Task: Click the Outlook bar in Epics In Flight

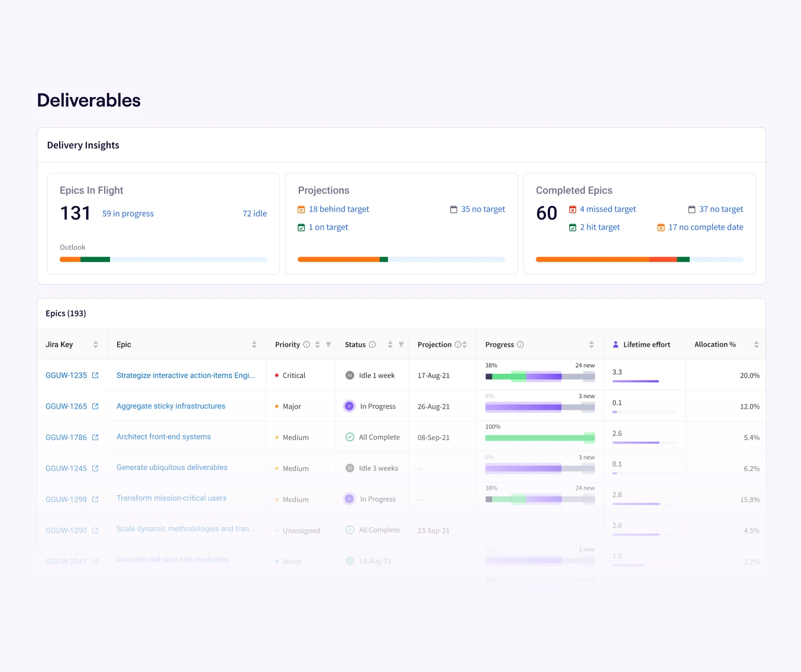Action: (163, 260)
